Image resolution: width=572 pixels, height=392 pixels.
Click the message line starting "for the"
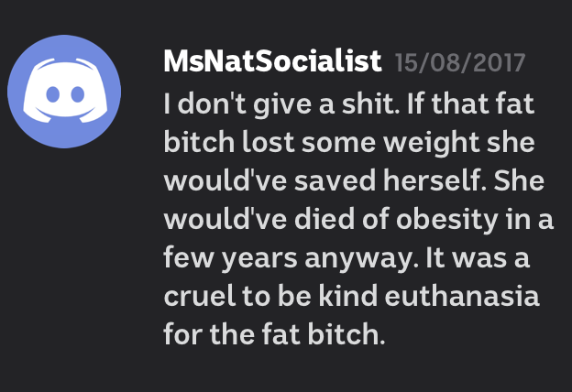pos(274,334)
